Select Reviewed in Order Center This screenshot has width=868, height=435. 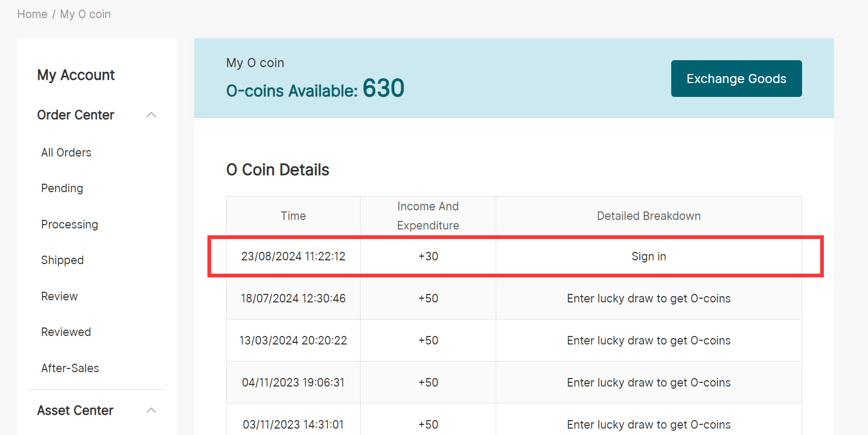click(x=66, y=332)
